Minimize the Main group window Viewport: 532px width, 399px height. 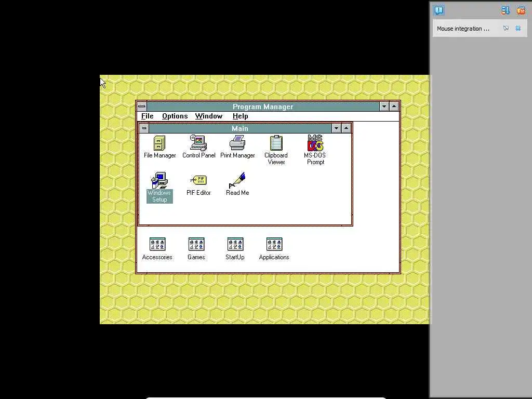[336, 128]
